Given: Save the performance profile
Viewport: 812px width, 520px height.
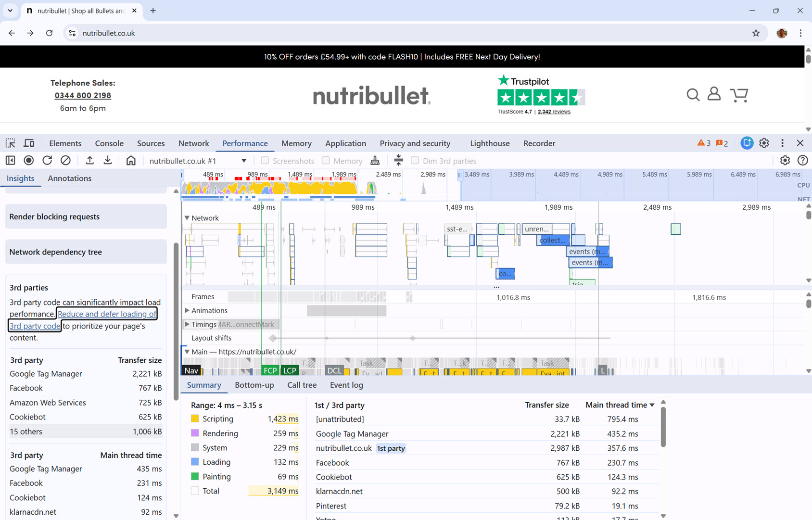Looking at the screenshot, I should tap(107, 160).
